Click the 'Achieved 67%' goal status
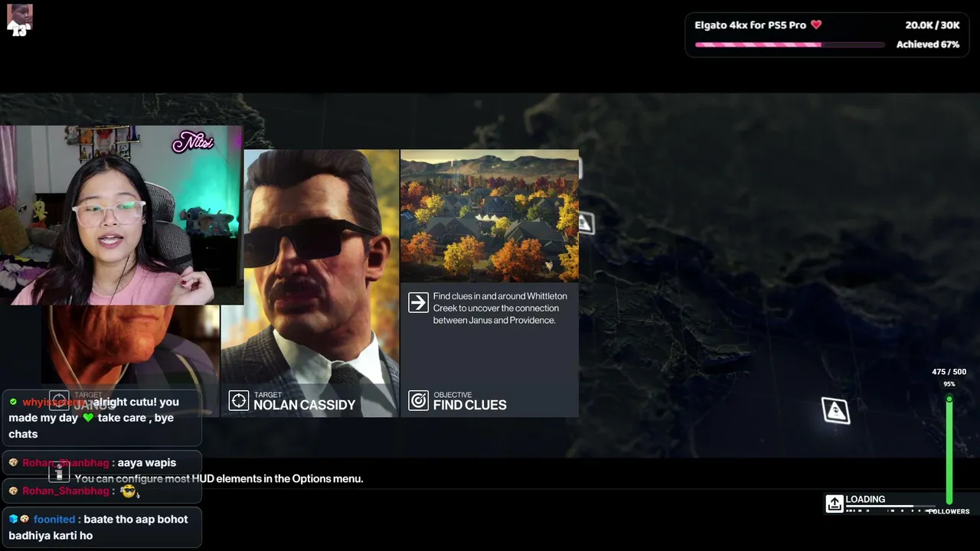Screen dimensions: 980x551 928,44
